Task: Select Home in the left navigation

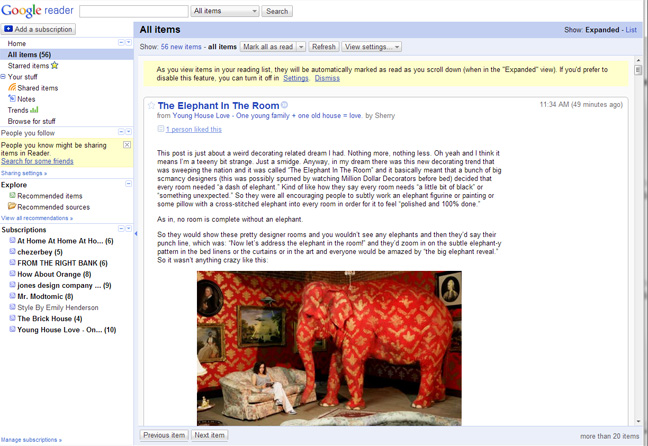Action: point(17,44)
